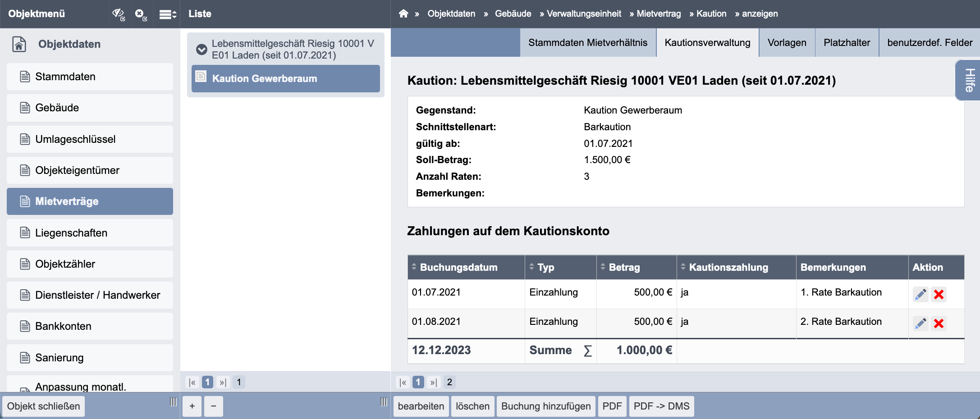Go to Kaution breadcrumb
Image resolution: width=980 pixels, height=419 pixels.
click(711, 14)
